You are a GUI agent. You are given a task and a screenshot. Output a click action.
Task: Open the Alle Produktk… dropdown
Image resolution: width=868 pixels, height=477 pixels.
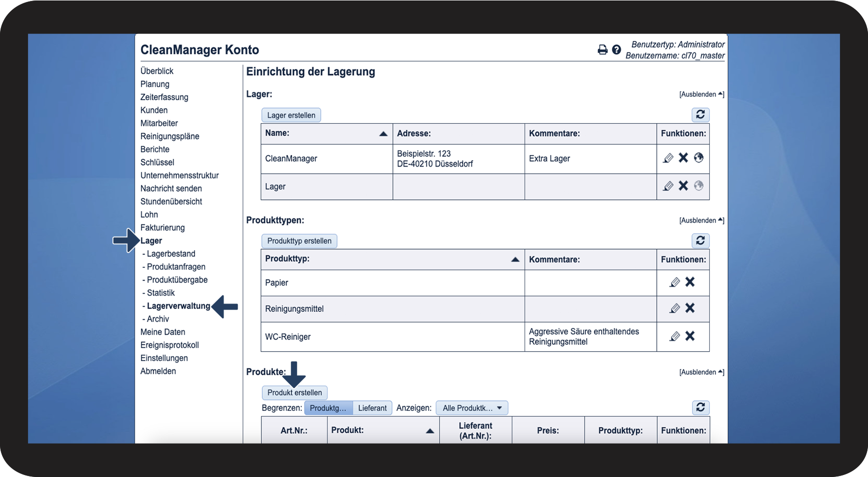pos(472,408)
